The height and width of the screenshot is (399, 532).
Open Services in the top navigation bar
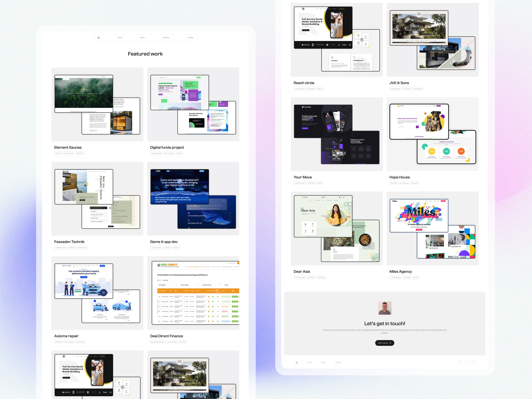(x=166, y=37)
